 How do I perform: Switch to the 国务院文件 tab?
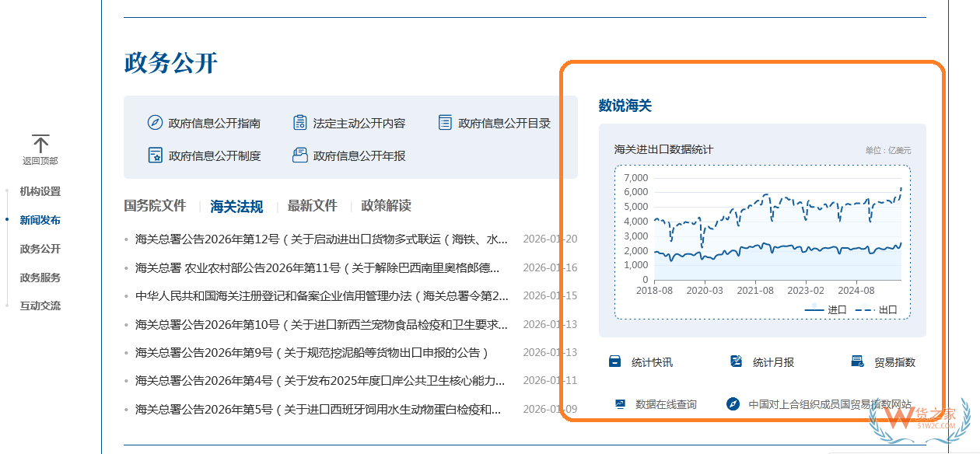pyautogui.click(x=154, y=205)
